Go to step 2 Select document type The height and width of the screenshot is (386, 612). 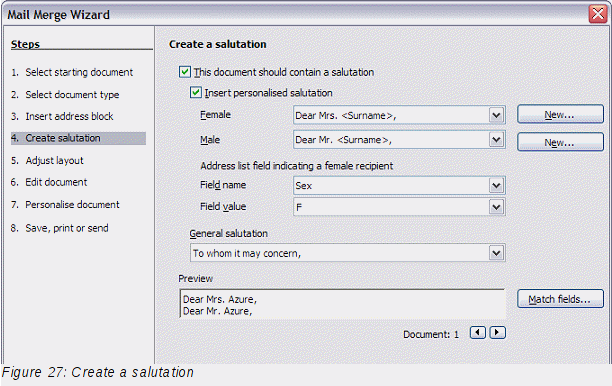point(65,95)
